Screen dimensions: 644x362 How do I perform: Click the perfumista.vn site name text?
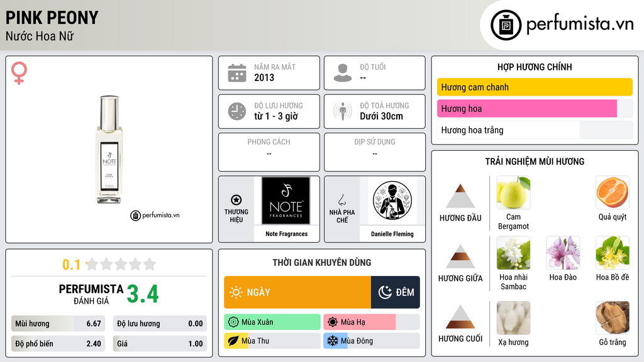point(580,25)
